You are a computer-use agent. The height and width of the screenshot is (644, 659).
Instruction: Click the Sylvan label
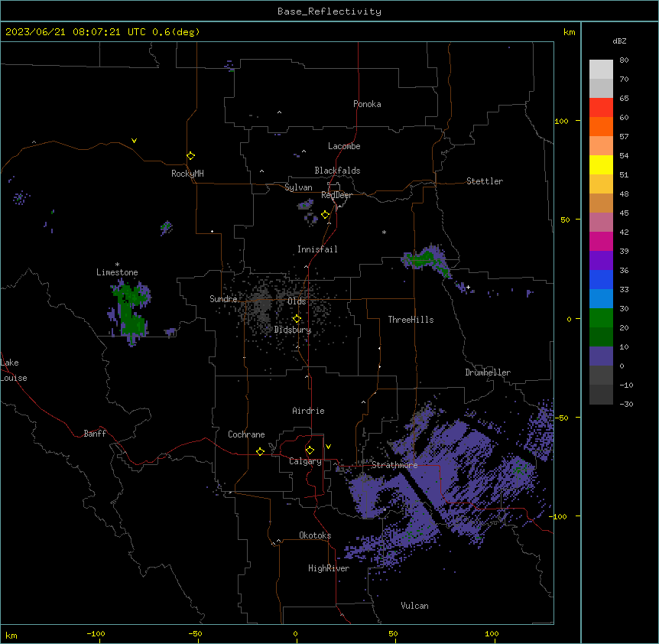(x=298, y=187)
